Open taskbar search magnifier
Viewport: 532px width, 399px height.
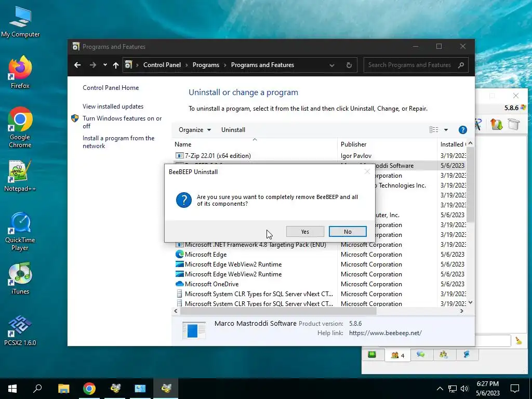pyautogui.click(x=37, y=389)
